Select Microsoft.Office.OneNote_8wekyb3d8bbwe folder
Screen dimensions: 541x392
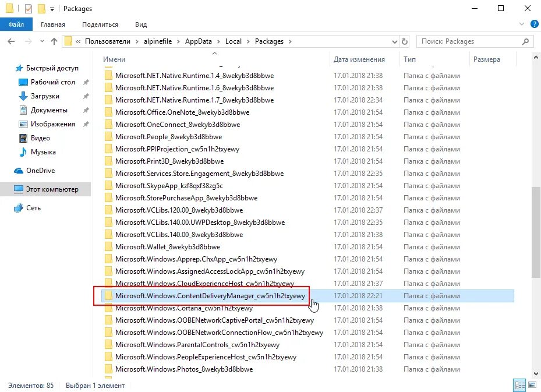click(182, 112)
